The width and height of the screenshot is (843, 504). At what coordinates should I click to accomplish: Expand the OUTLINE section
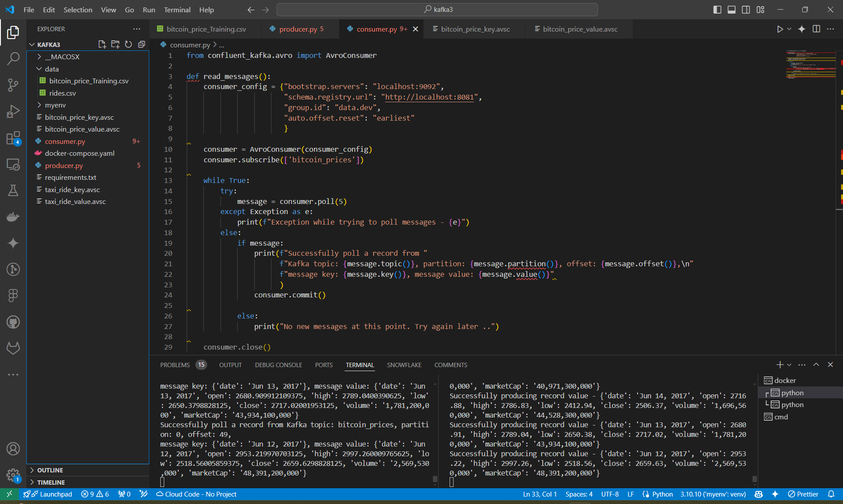click(x=50, y=470)
